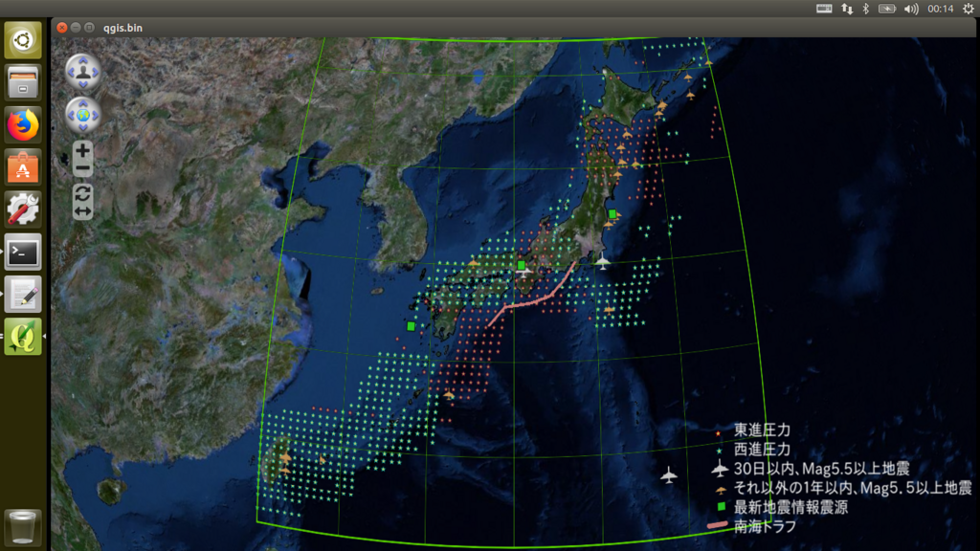Open the Files manager from the dock
The height and width of the screenshot is (551, 980).
(x=23, y=82)
